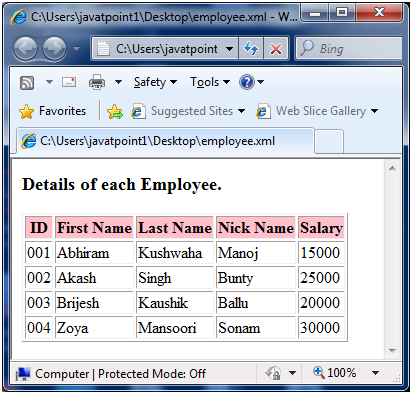The image size is (412, 394).
Task: Click the Nick Name column header
Action: [x=256, y=228]
